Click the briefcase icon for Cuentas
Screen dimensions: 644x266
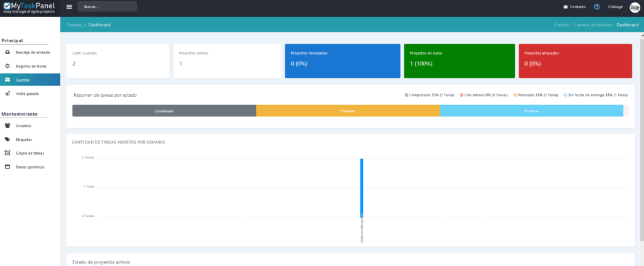click(8, 80)
